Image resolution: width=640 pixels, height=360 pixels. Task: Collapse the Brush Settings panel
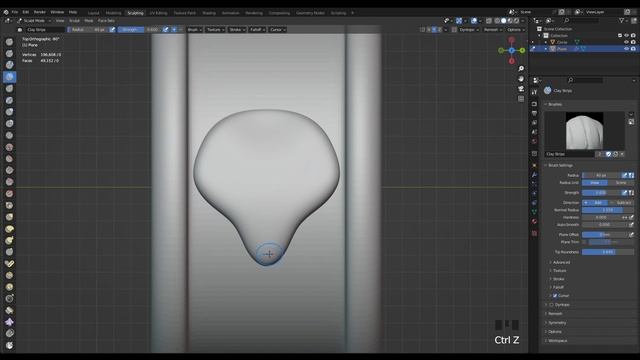(560, 165)
